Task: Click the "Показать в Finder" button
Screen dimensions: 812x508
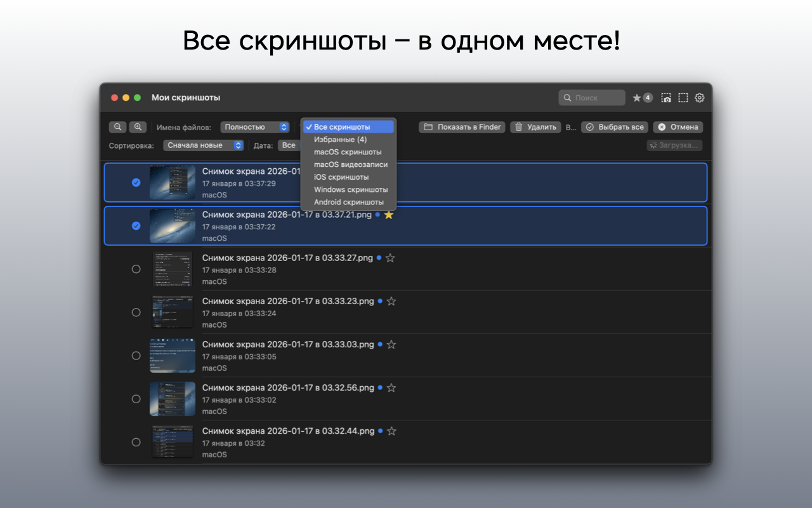Action: [x=462, y=127]
